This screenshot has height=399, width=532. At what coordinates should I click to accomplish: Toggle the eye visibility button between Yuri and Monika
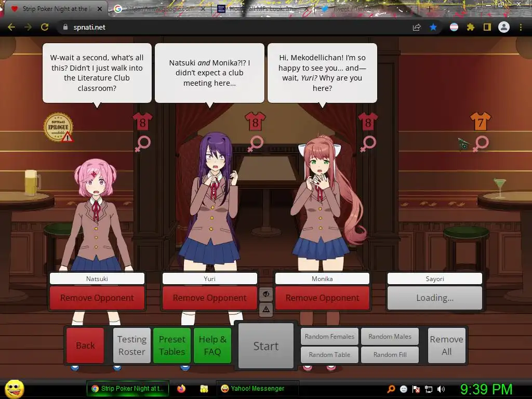[266, 294]
